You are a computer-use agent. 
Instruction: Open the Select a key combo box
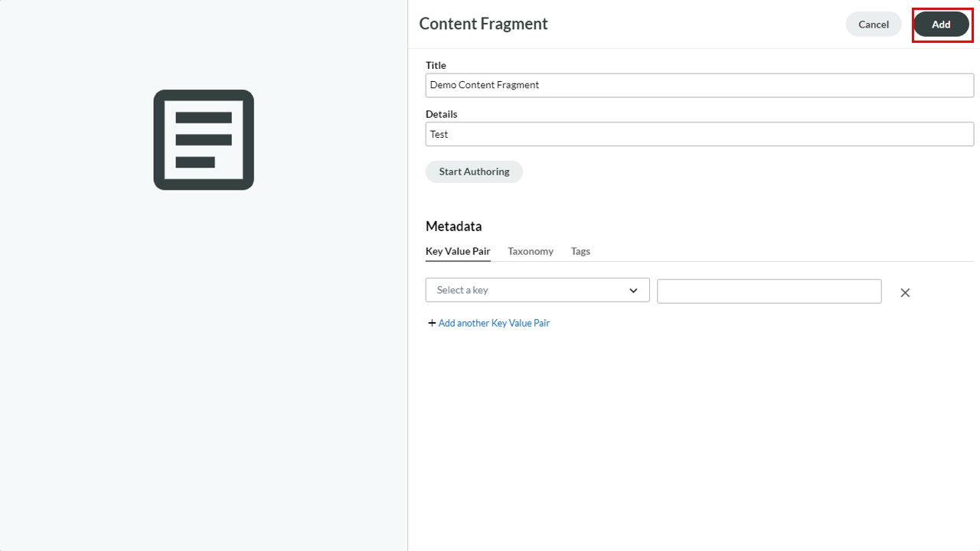537,290
